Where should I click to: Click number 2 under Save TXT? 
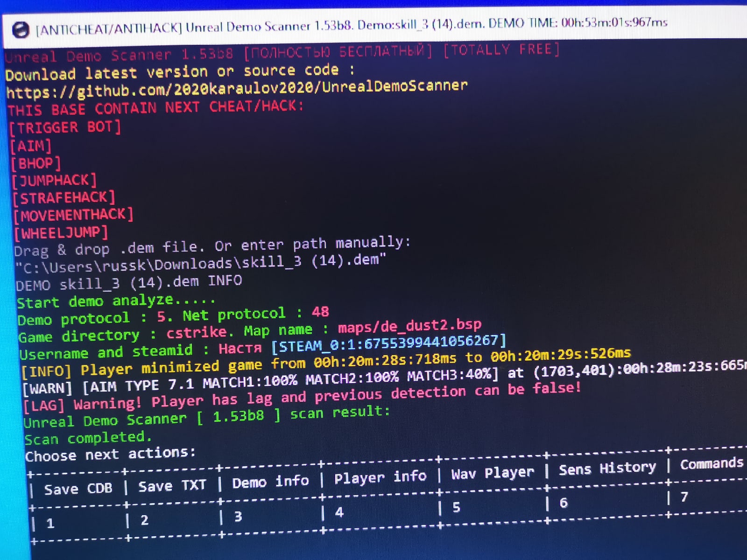click(x=144, y=520)
